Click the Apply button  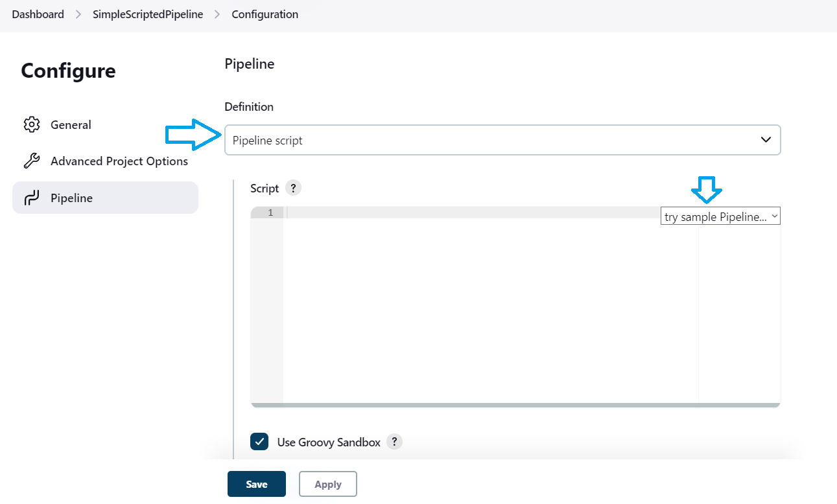[x=328, y=484]
